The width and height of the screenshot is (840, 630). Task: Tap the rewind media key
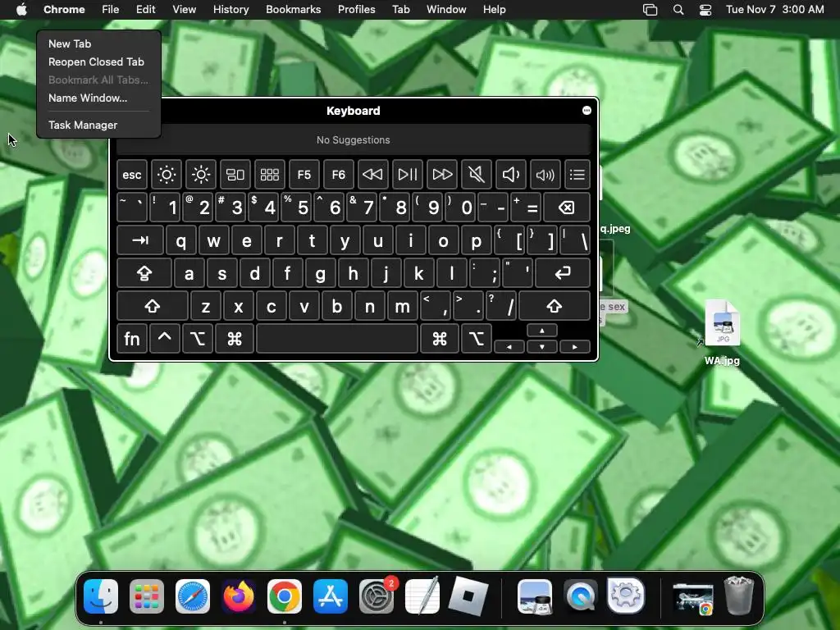(373, 175)
